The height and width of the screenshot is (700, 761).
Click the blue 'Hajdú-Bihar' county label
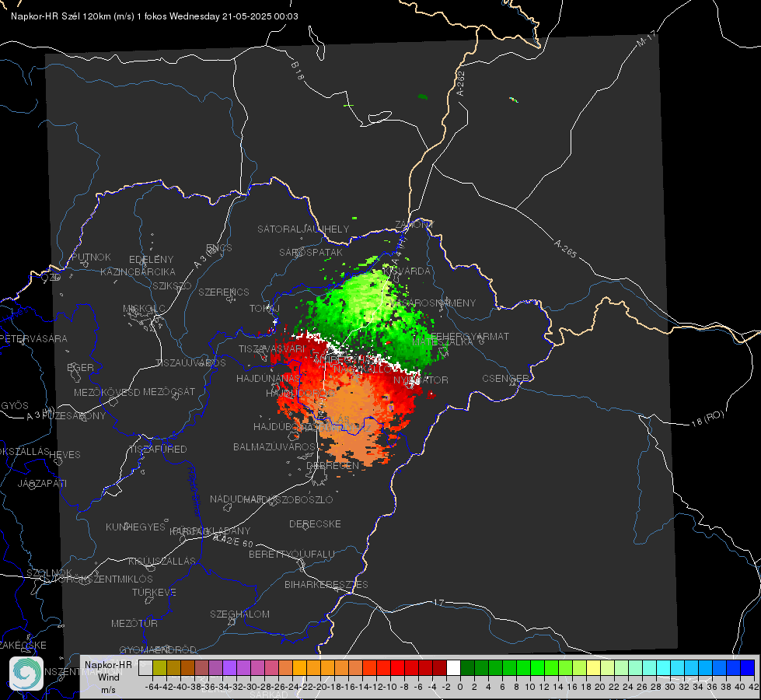pos(194,491)
